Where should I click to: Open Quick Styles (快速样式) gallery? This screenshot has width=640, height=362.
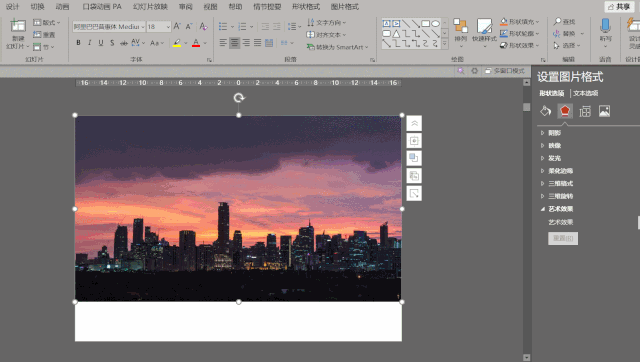(484, 25)
